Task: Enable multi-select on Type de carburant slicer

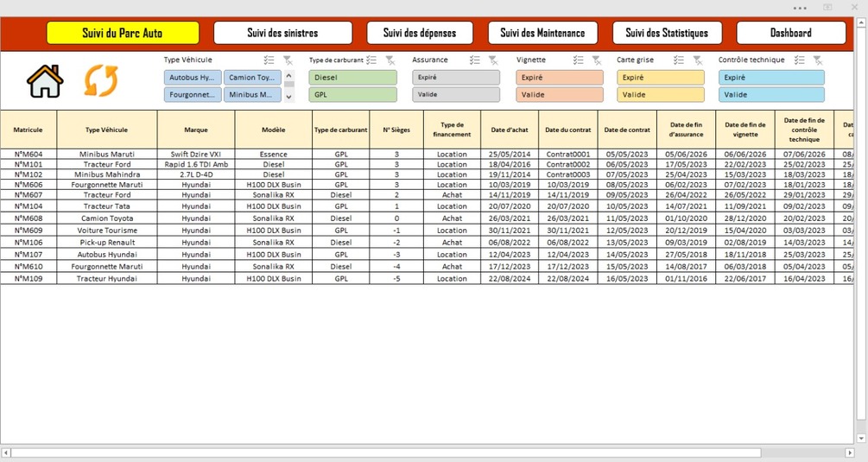Action: pos(371,60)
